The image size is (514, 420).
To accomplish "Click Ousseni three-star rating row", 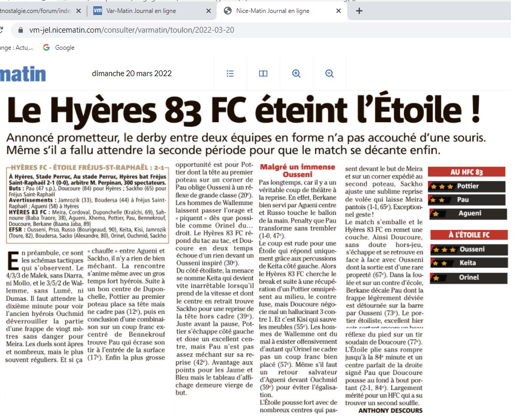I will [x=469, y=250].
